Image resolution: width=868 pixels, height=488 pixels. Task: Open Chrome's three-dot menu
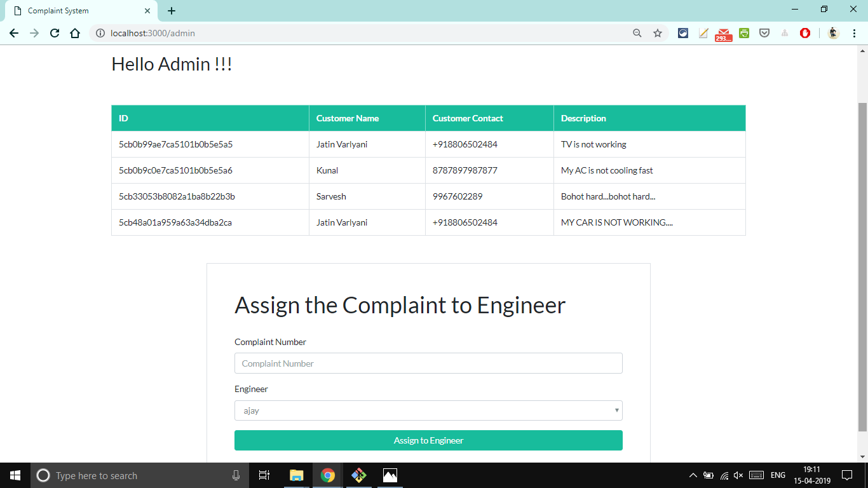[x=855, y=33]
